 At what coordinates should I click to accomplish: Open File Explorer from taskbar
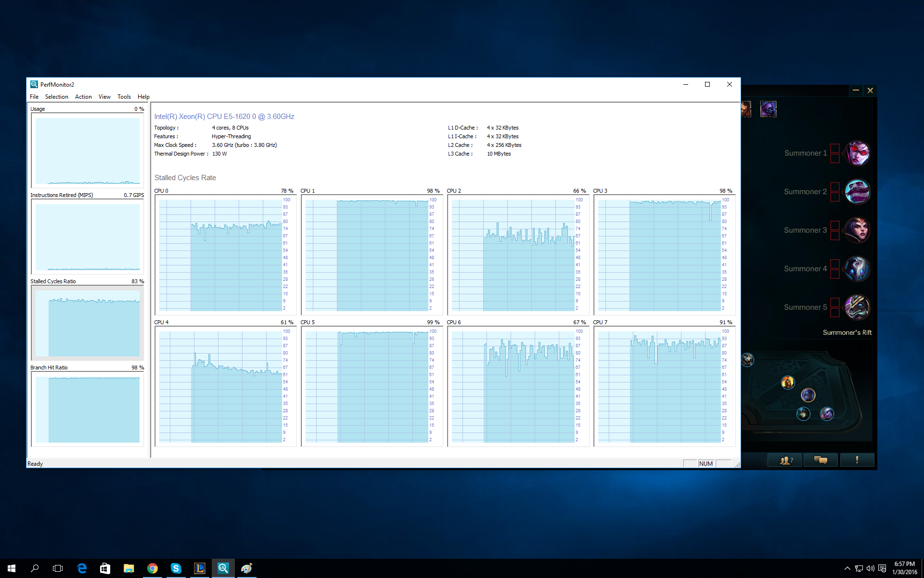pyautogui.click(x=128, y=568)
